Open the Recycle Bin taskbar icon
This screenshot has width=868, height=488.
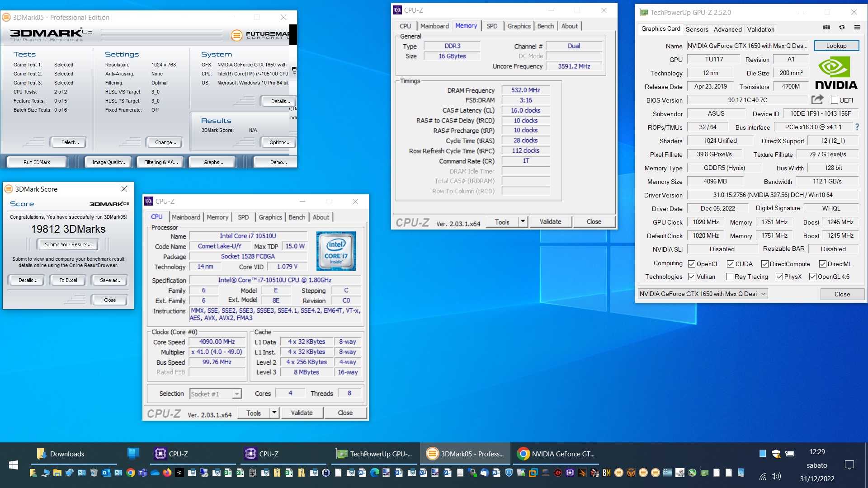pos(94,473)
